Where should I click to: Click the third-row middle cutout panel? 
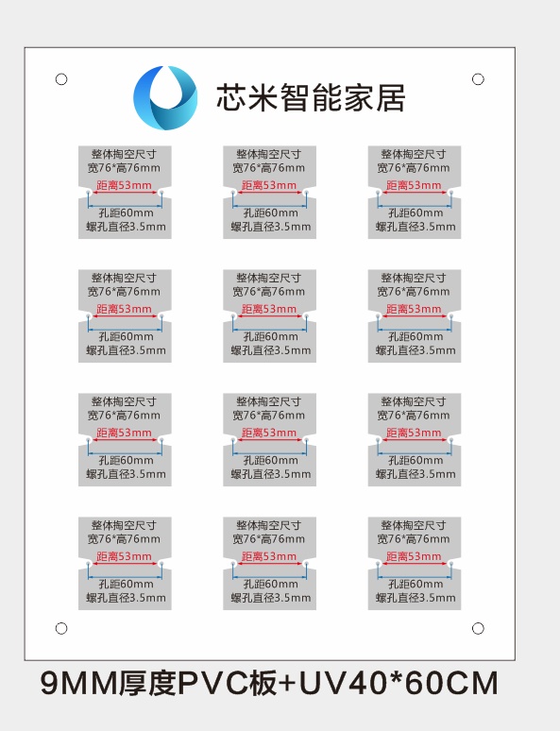[269, 439]
